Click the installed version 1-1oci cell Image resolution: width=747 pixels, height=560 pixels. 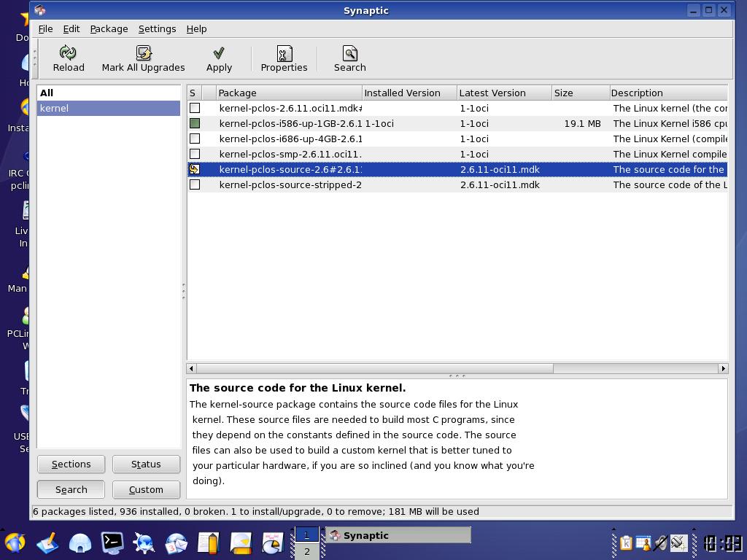click(x=379, y=123)
